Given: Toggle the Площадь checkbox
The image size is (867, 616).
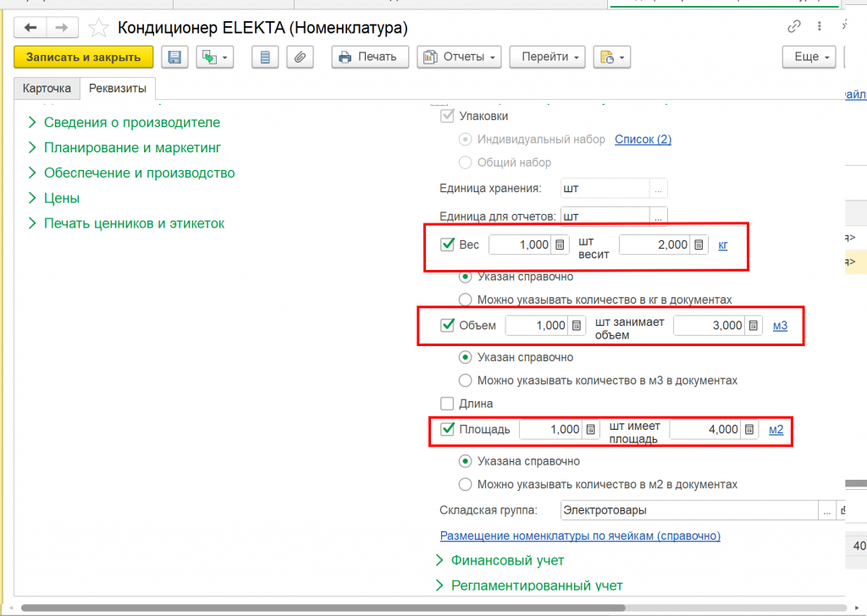Looking at the screenshot, I should click(x=447, y=429).
